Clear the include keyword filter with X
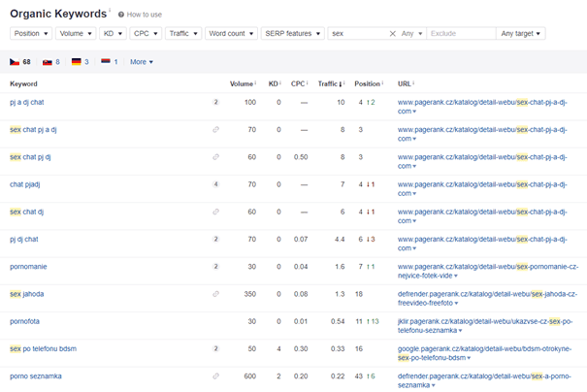This screenshot has width=587, height=392. click(392, 33)
